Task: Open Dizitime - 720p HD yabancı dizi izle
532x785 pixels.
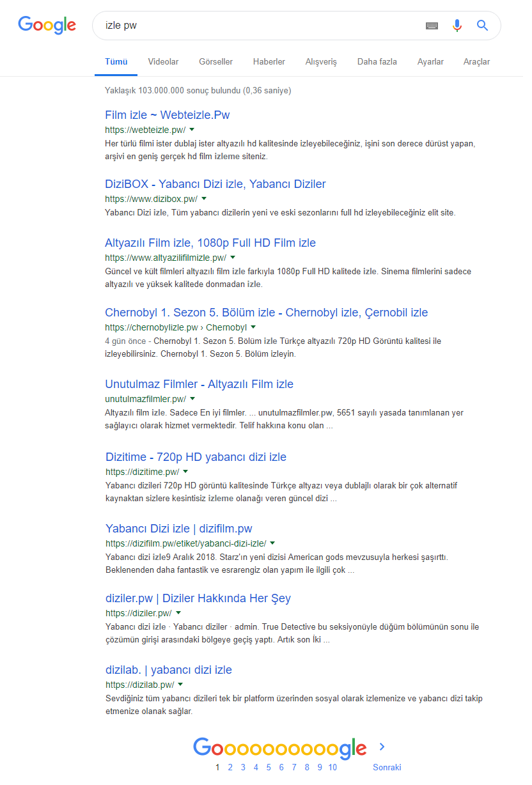Action: [196, 457]
